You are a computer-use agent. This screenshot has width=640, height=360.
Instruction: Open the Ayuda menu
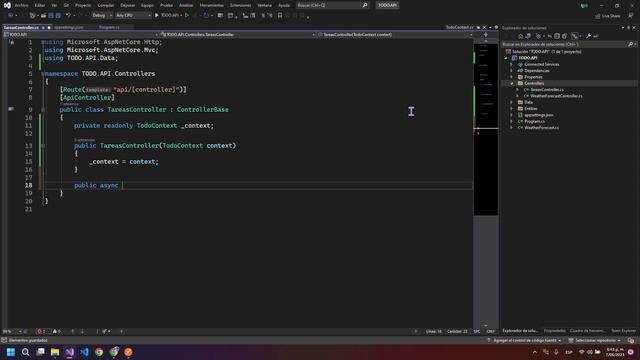(x=284, y=5)
